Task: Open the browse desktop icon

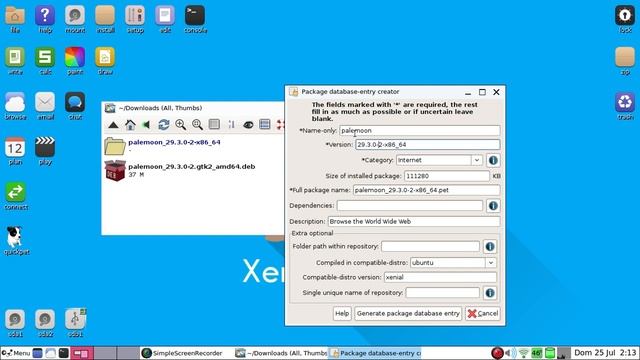Action: [x=16, y=106]
